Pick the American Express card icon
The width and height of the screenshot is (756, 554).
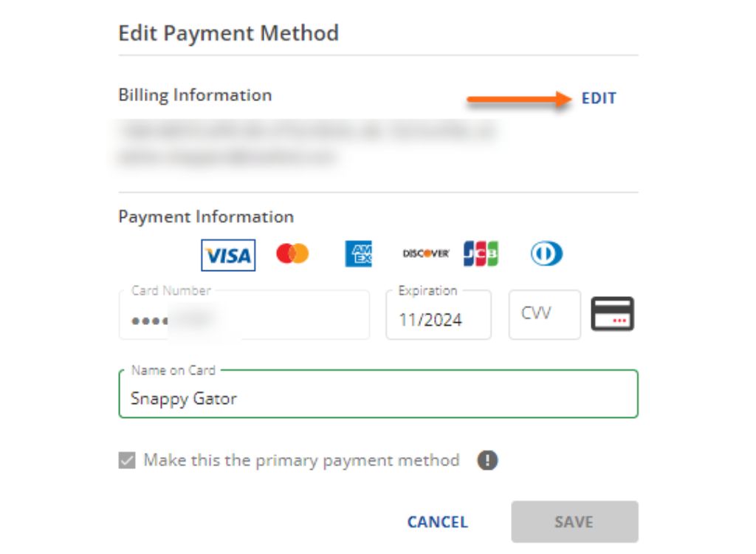(x=359, y=254)
